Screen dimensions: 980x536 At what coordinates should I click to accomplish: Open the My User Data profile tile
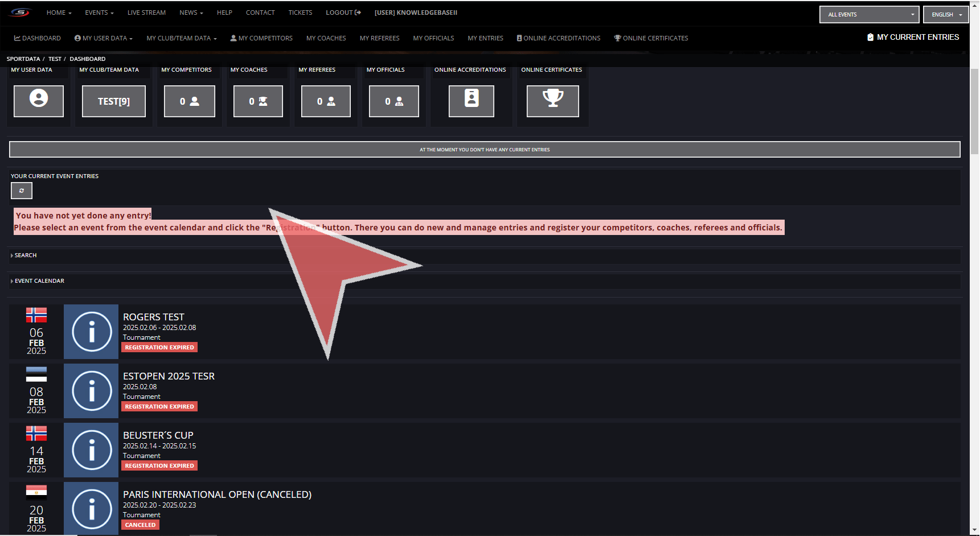tap(39, 101)
